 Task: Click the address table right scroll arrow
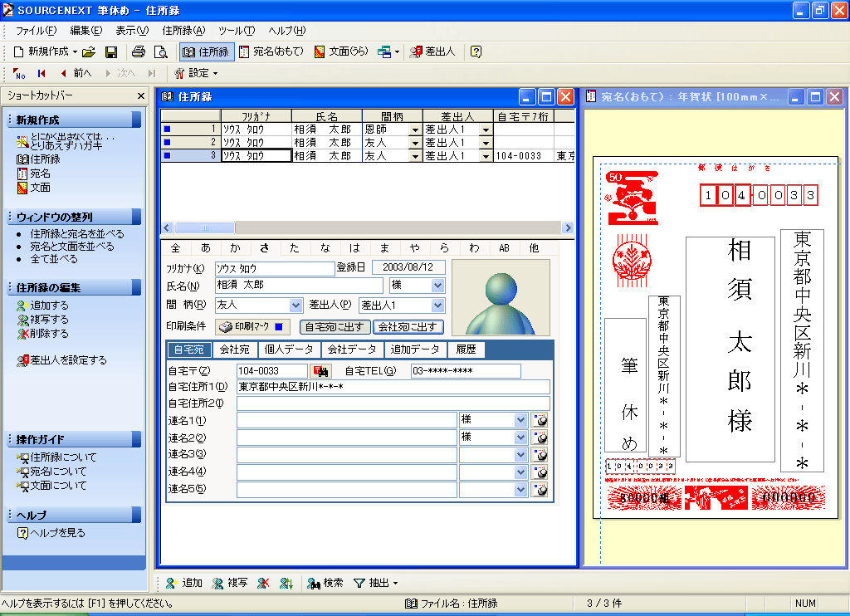[568, 227]
